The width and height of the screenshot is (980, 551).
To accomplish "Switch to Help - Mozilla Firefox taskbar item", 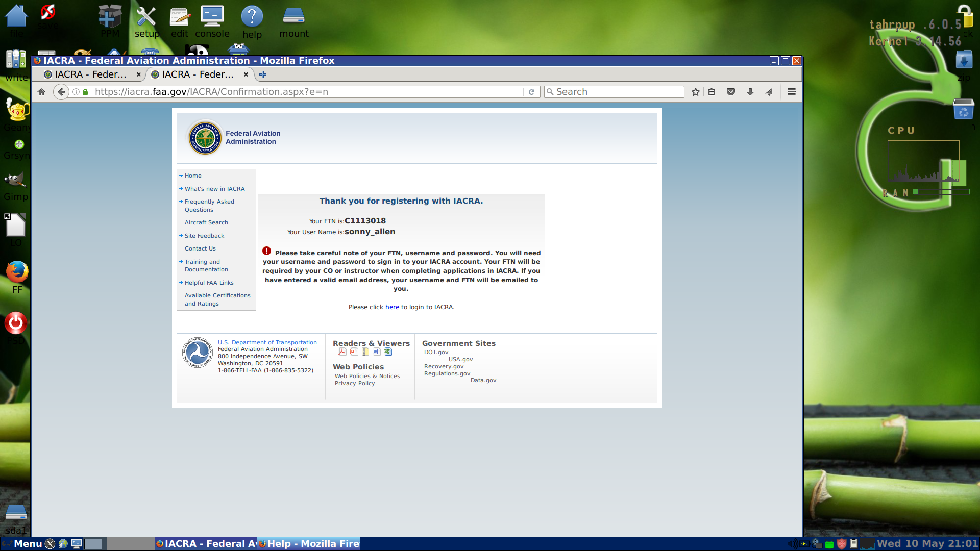I will 309,544.
